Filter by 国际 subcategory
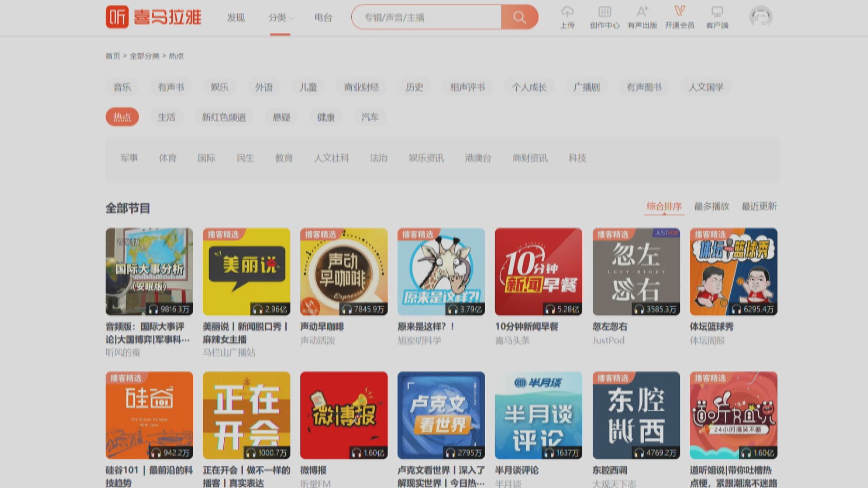Image resolution: width=868 pixels, height=488 pixels. click(x=207, y=158)
